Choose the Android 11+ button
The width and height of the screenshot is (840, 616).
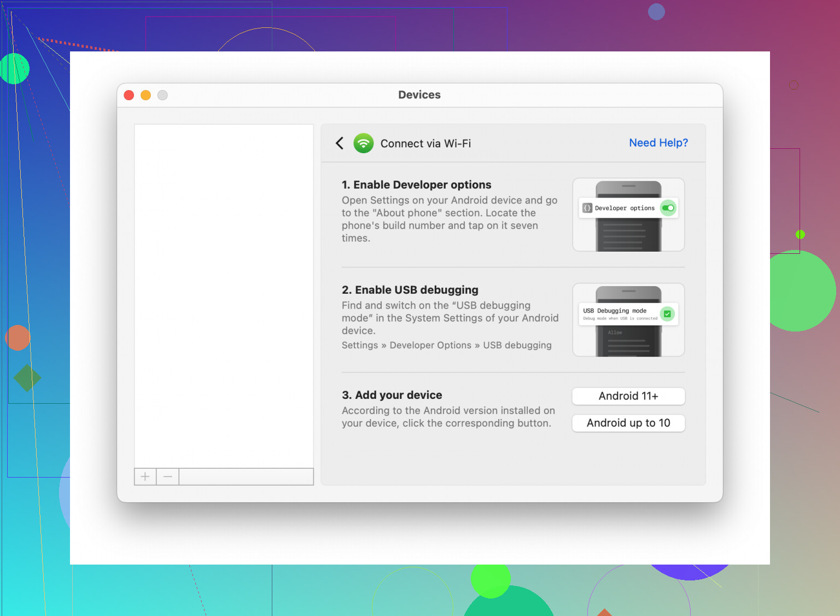point(628,396)
